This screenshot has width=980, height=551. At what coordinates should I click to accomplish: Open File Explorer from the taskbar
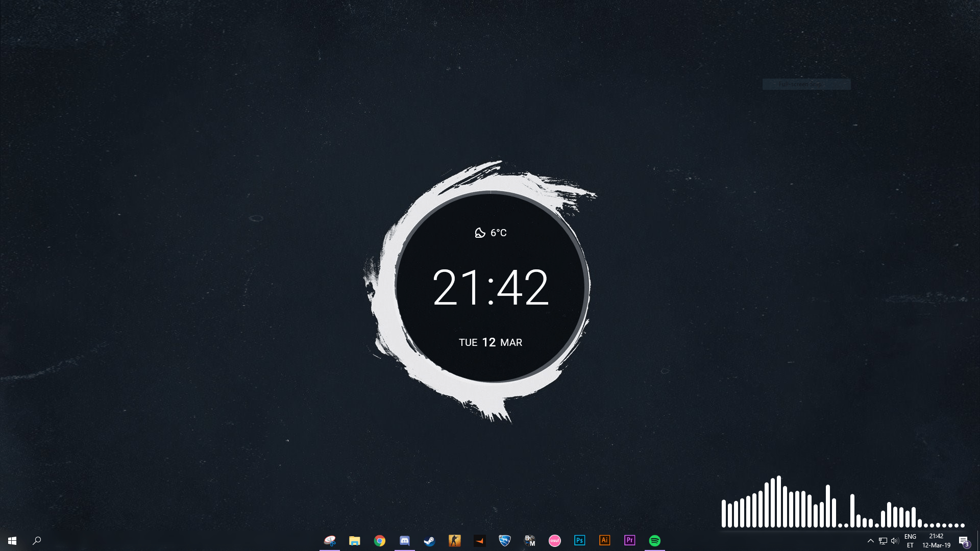click(355, 540)
